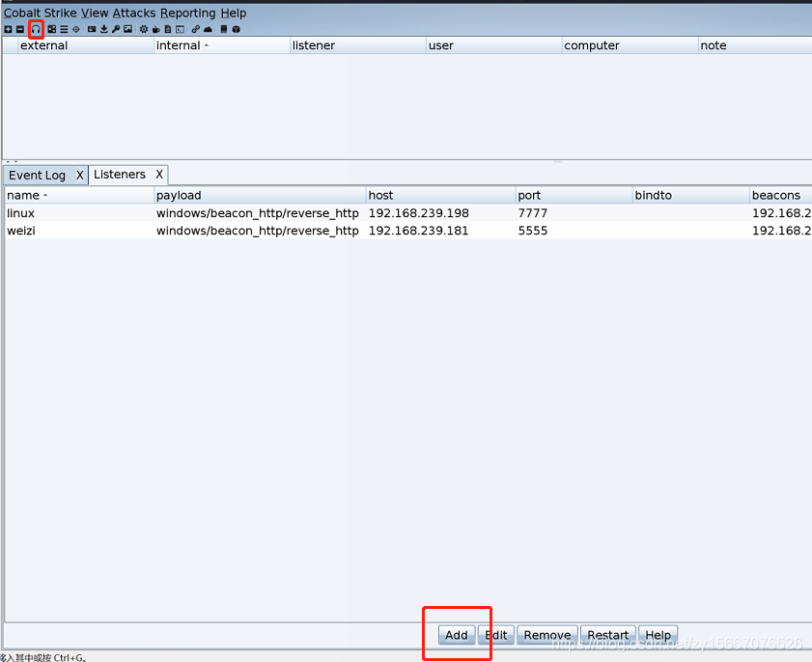The height and width of the screenshot is (662, 812).
Task: Sort sessions by internal column header
Action: click(222, 45)
